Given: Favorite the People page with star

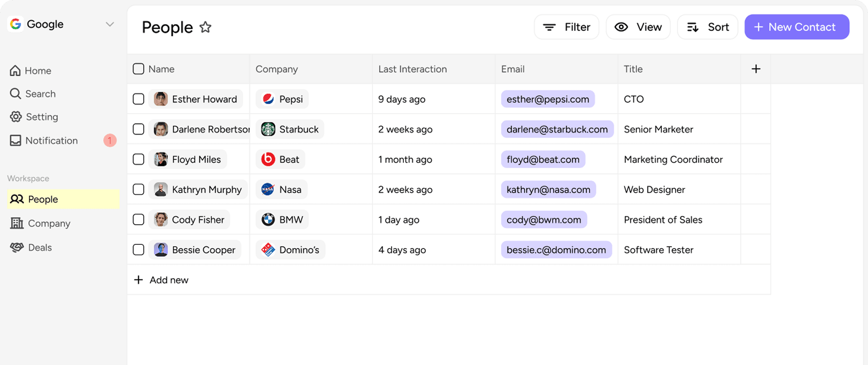Looking at the screenshot, I should [206, 27].
